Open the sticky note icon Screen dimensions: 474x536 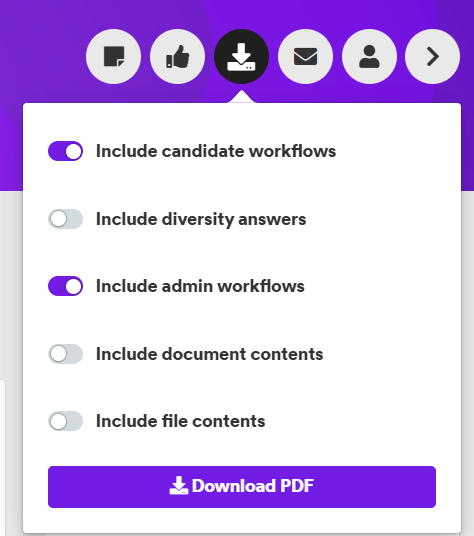tap(113, 56)
